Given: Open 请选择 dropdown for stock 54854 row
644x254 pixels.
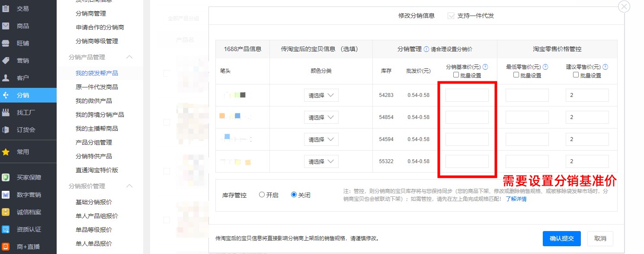Looking at the screenshot, I should [x=321, y=117].
